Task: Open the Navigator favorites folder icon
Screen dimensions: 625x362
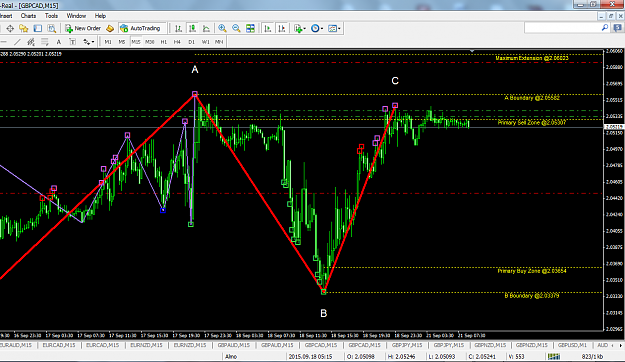Action: (24, 28)
